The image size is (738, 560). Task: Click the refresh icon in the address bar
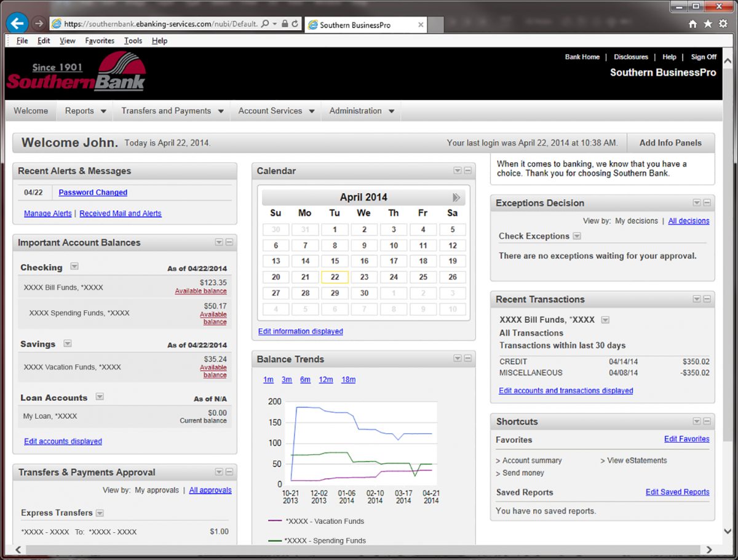coord(295,24)
